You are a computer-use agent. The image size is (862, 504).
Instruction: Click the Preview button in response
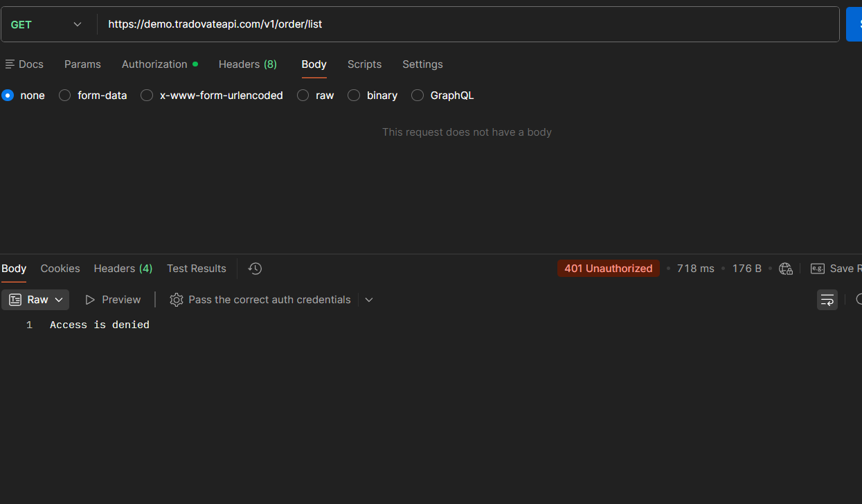coord(113,300)
